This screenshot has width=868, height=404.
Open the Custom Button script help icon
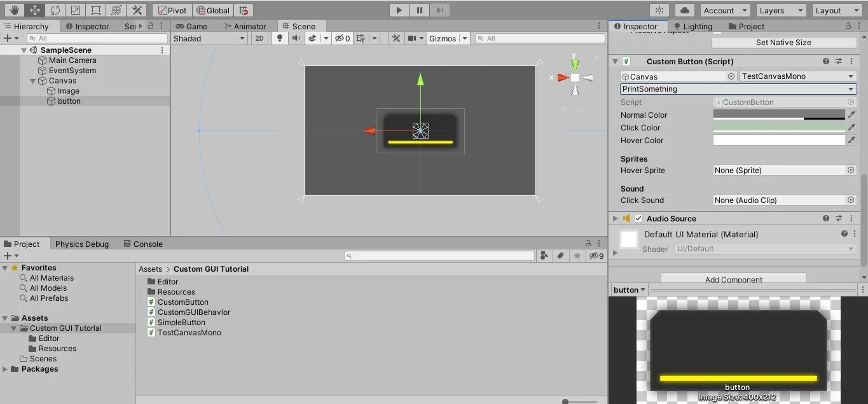pos(826,62)
